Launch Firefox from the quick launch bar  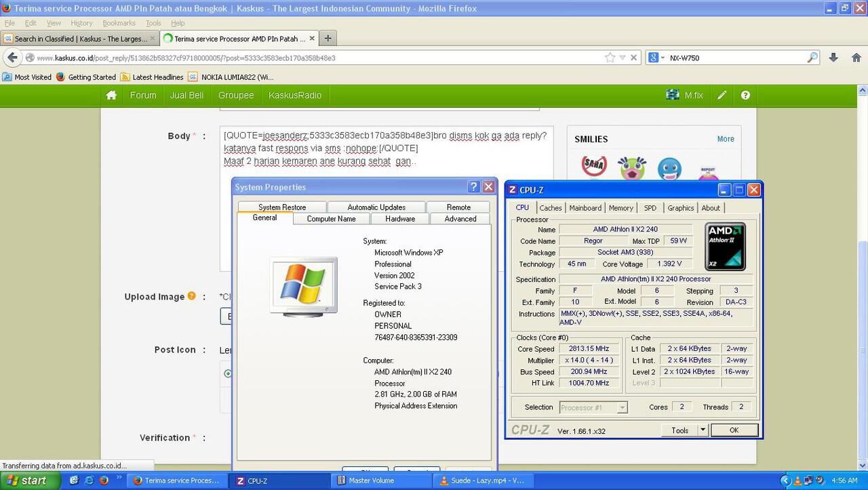pyautogui.click(x=104, y=481)
